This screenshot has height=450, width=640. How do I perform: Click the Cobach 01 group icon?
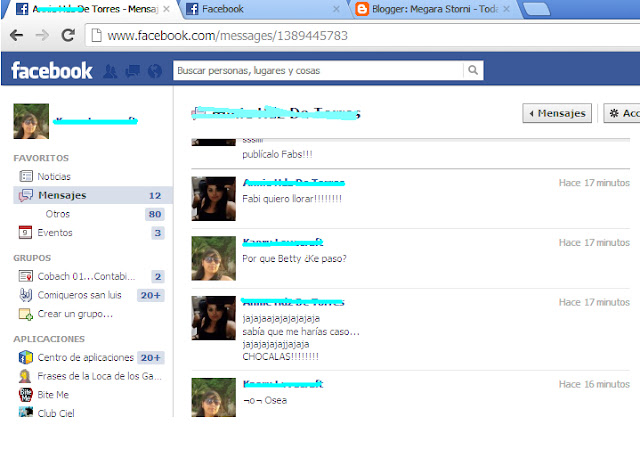click(x=26, y=276)
